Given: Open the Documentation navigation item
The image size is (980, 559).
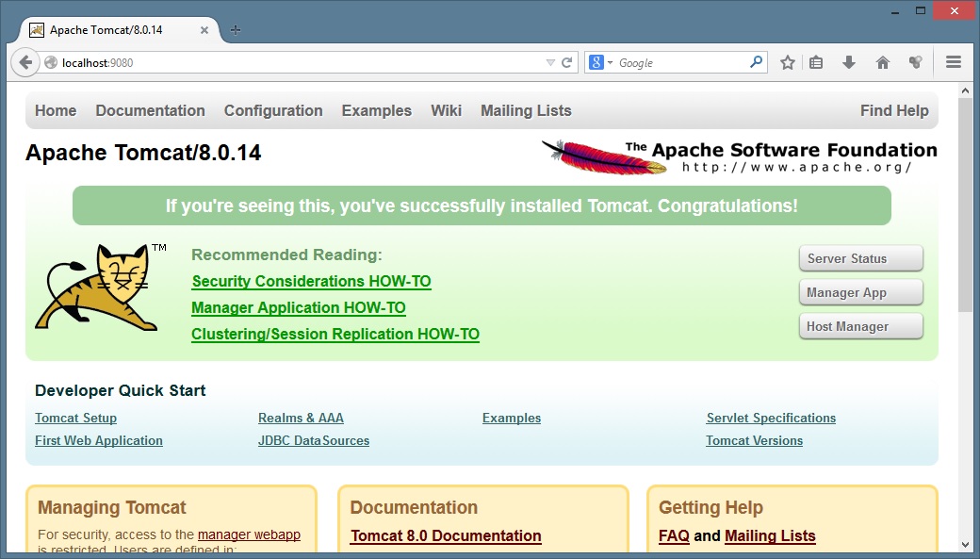Looking at the screenshot, I should click(150, 110).
